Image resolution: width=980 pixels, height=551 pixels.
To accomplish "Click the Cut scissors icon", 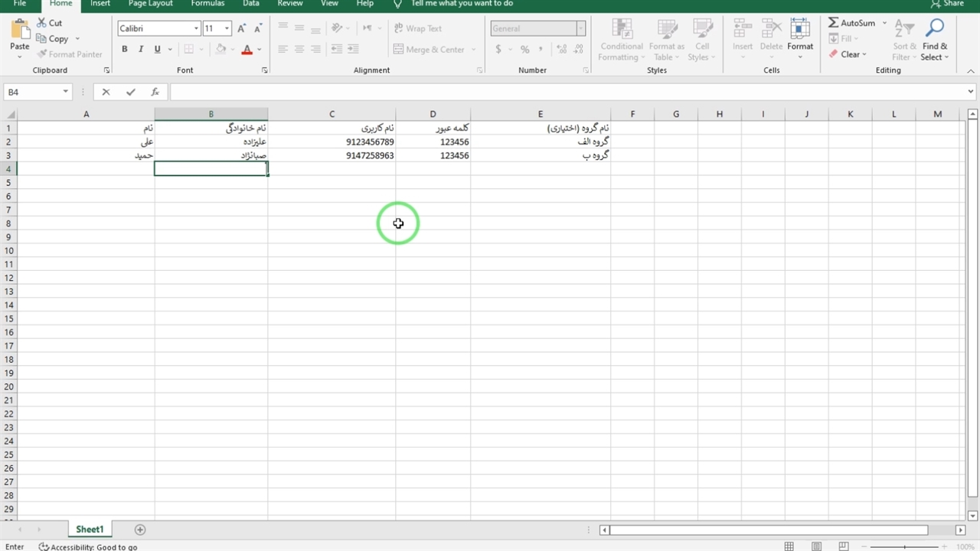I will [x=41, y=23].
